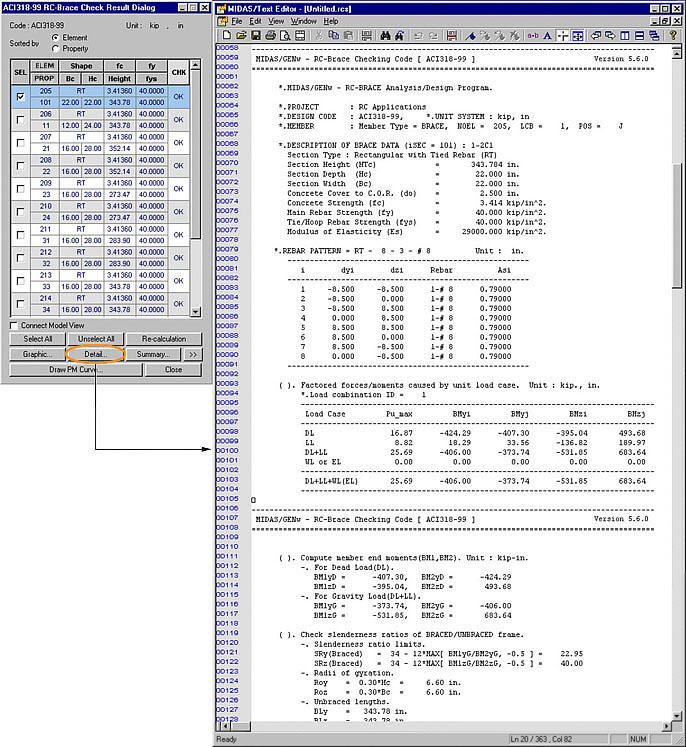The image size is (686, 747).
Task: Select the Element sort radio button
Action: click(55, 37)
